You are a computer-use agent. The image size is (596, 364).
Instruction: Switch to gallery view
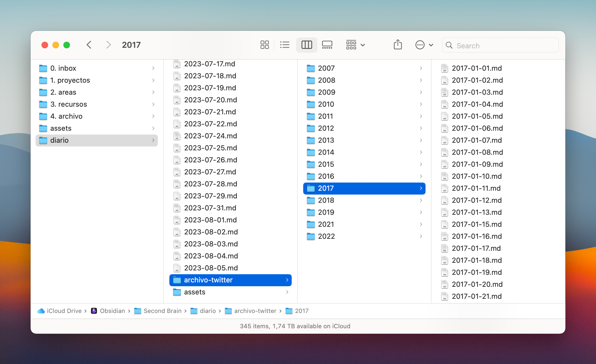point(327,45)
